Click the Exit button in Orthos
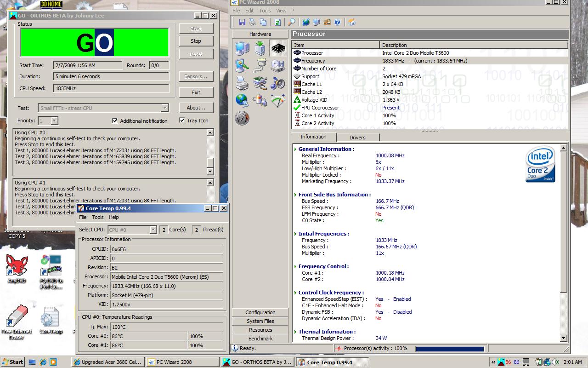Viewport: 588px width, 368px height. click(196, 92)
